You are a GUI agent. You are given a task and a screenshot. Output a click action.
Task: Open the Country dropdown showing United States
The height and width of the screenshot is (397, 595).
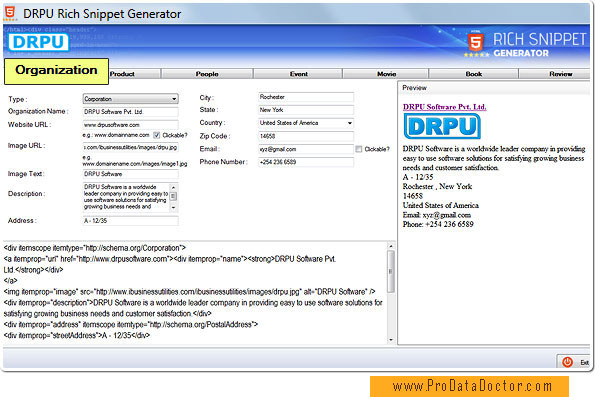[x=306, y=123]
